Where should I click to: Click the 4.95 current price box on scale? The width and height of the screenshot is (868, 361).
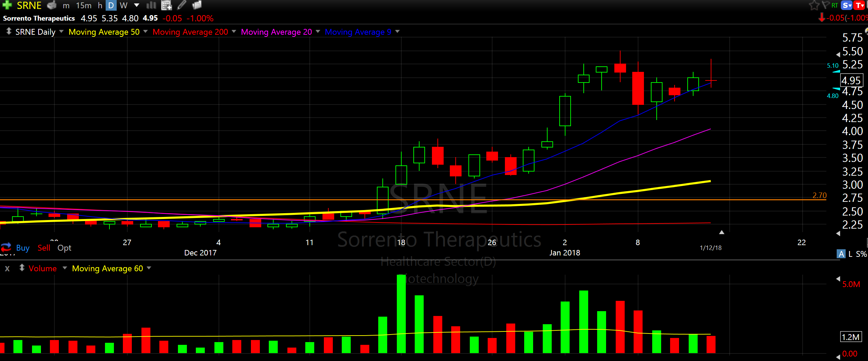(851, 80)
